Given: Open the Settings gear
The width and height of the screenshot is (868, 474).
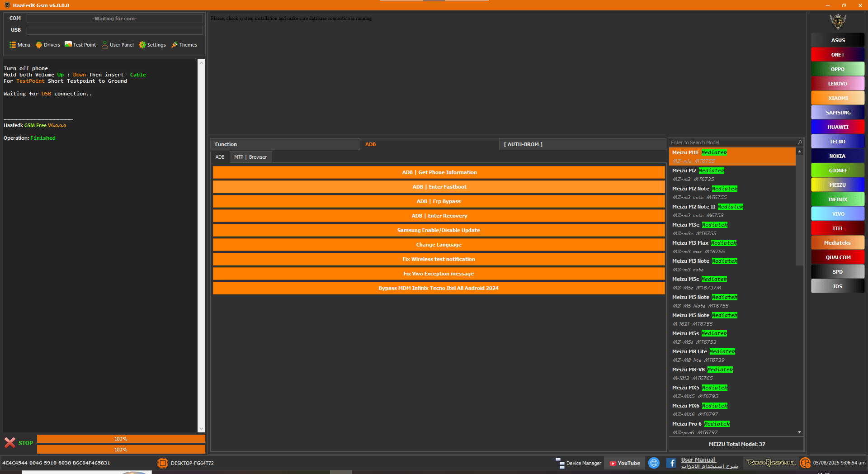Looking at the screenshot, I should tap(152, 45).
